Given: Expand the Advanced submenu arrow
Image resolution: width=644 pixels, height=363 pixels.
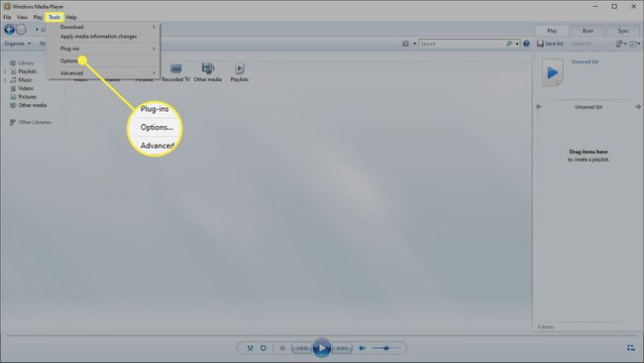Looking at the screenshot, I should click(x=154, y=73).
